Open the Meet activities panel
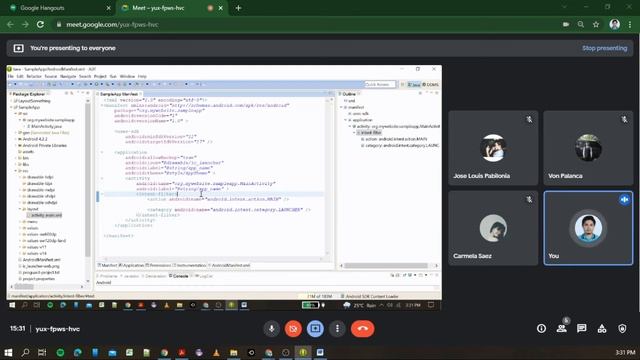The width and height of the screenshot is (640, 360). tap(602, 329)
